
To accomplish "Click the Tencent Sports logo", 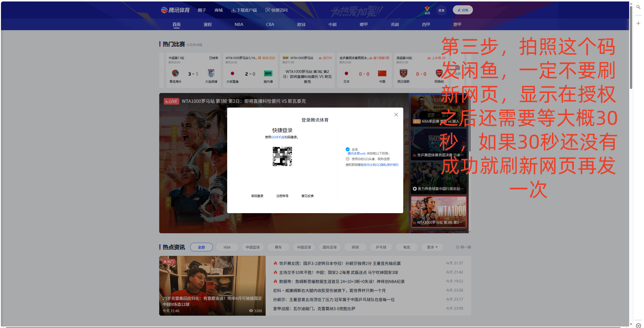I will tap(175, 10).
